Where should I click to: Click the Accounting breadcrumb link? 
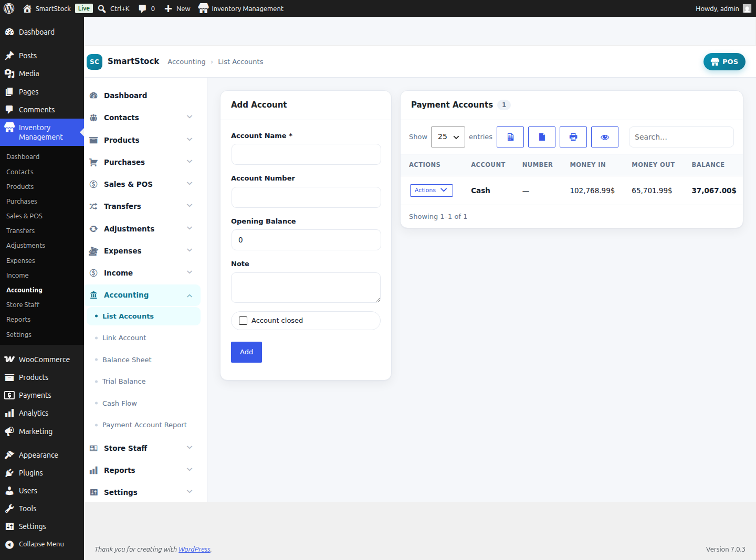186,62
